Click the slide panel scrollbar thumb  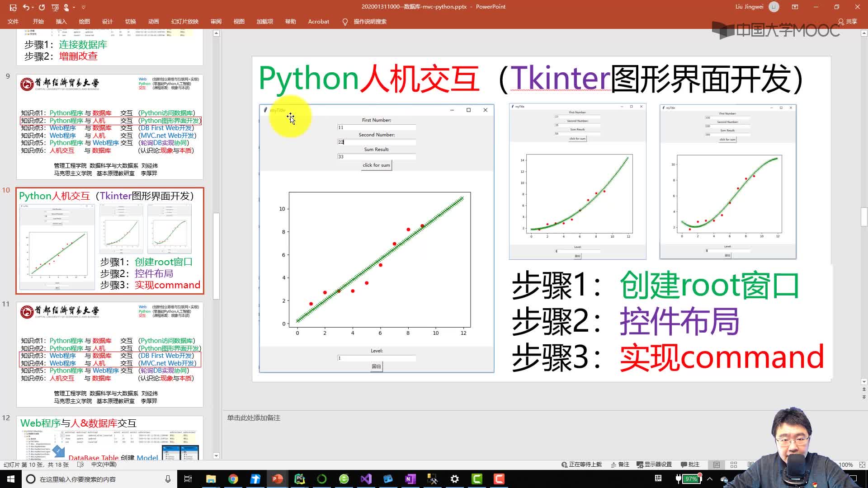pyautogui.click(x=216, y=256)
